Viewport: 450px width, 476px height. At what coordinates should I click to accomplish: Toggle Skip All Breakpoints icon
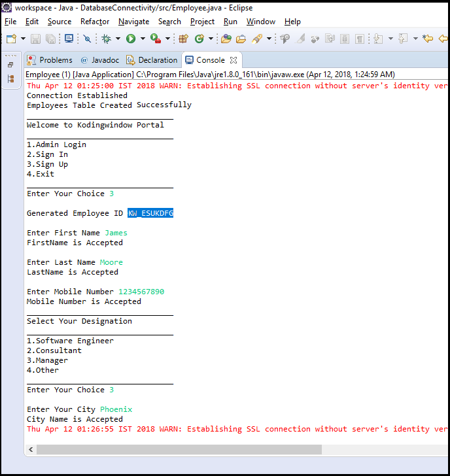click(87, 39)
